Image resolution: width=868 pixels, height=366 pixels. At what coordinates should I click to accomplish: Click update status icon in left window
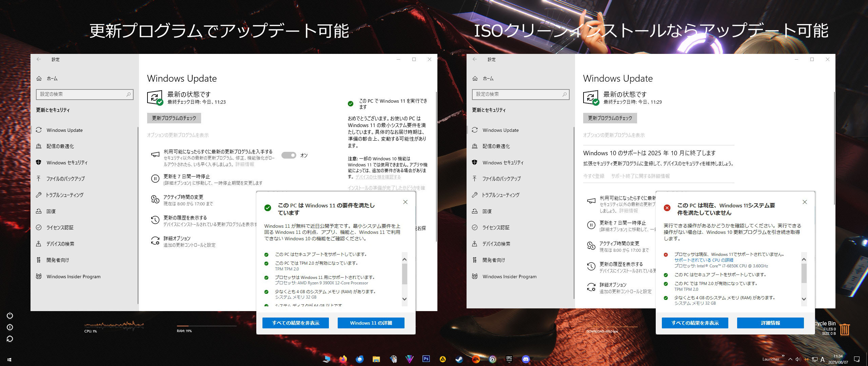(x=155, y=98)
